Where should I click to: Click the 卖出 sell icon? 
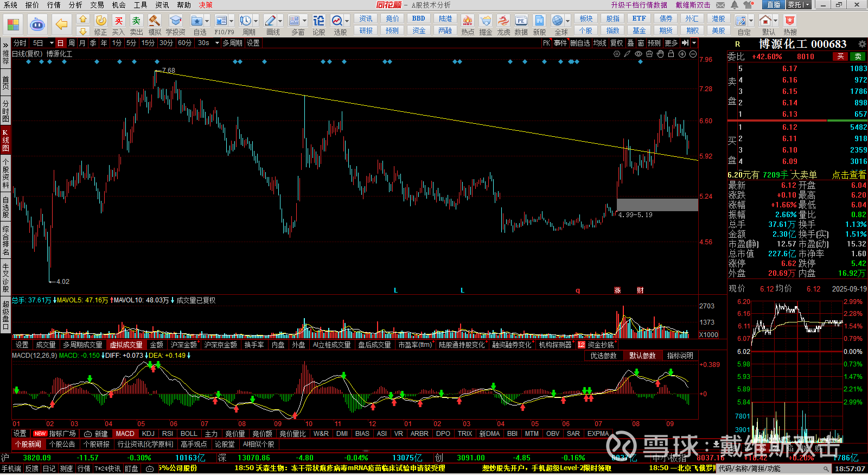point(136,21)
